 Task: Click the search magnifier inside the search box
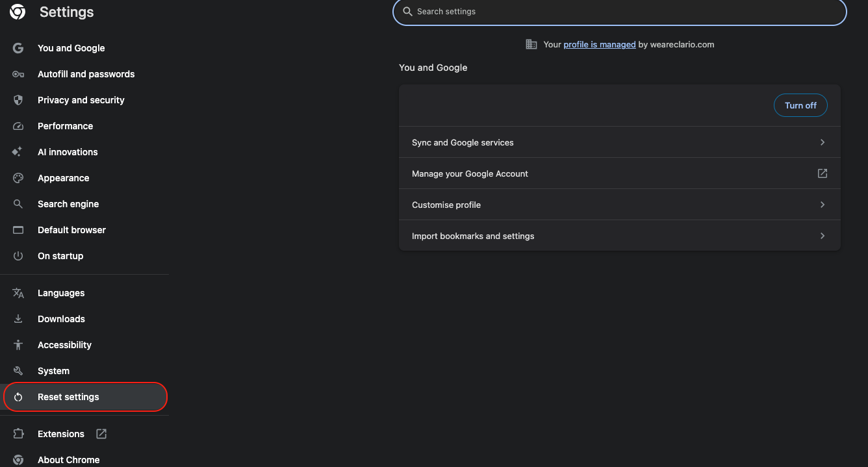pyautogui.click(x=408, y=12)
